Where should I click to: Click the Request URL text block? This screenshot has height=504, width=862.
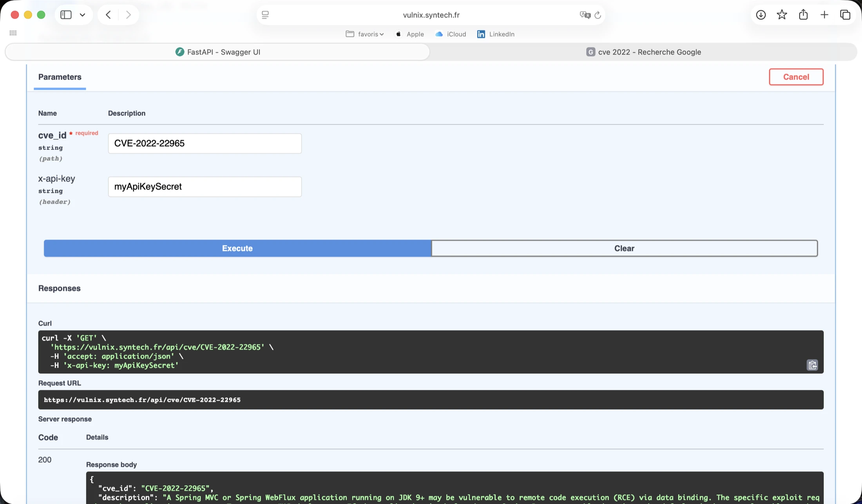[431, 400]
